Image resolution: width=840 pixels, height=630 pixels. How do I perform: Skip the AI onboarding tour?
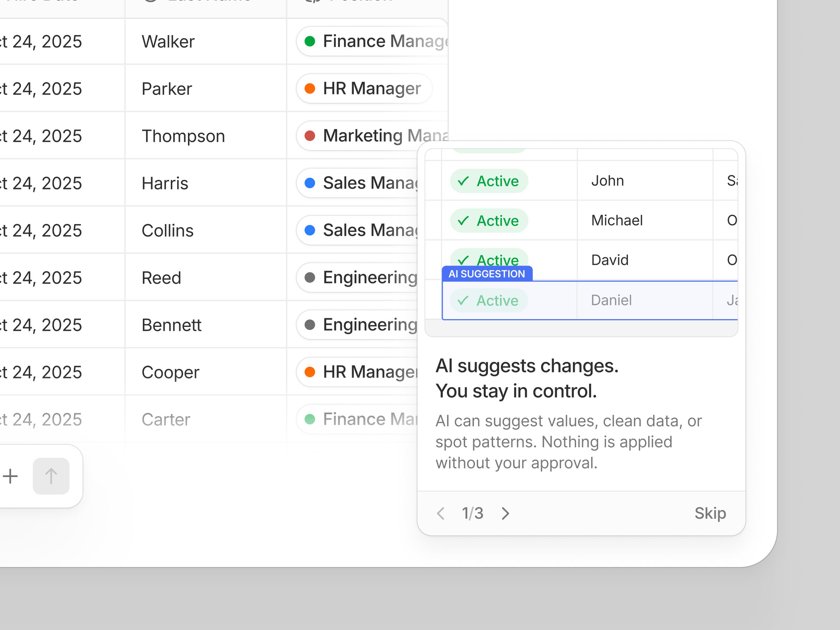(710, 513)
